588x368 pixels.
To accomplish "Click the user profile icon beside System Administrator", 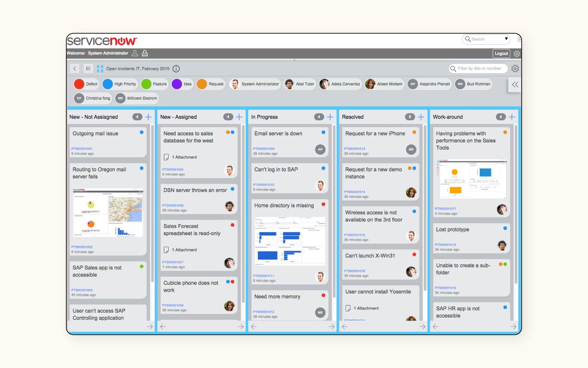I will [x=135, y=53].
